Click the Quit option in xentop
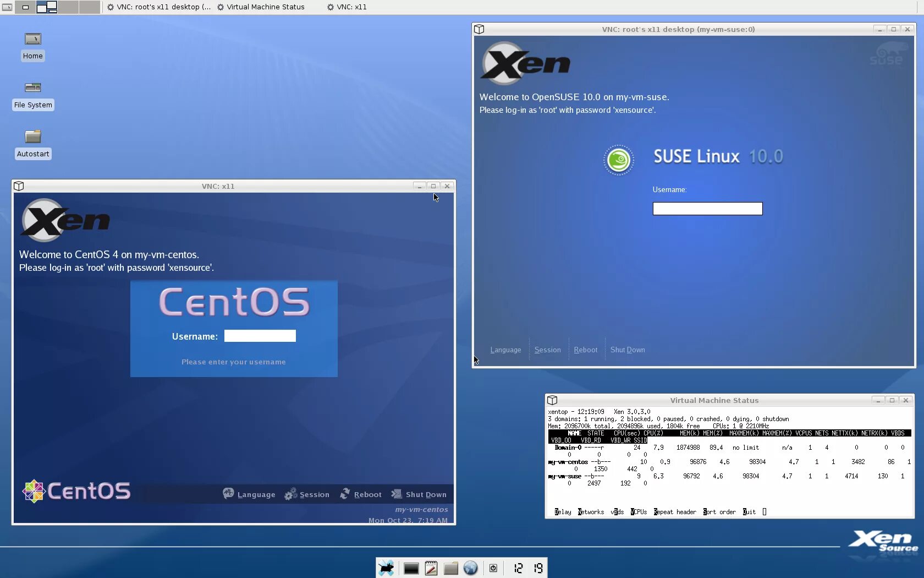Image resolution: width=924 pixels, height=578 pixels. coord(750,512)
